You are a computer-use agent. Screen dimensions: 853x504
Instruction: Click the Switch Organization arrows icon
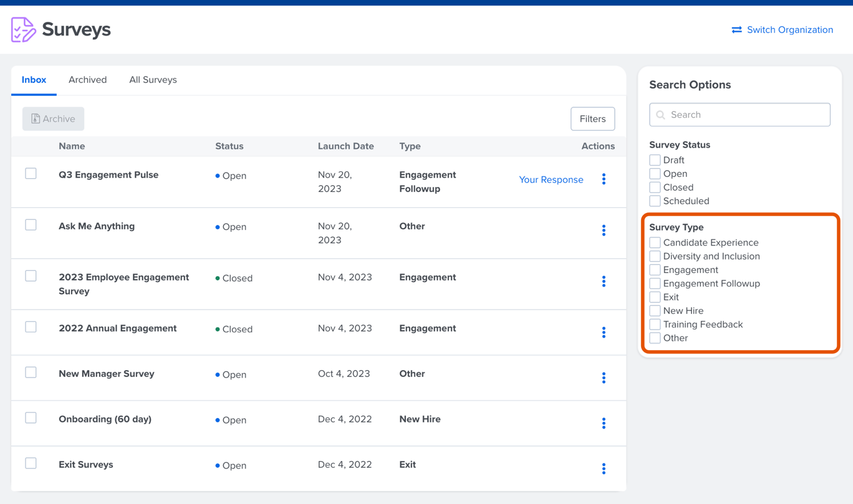click(x=736, y=30)
